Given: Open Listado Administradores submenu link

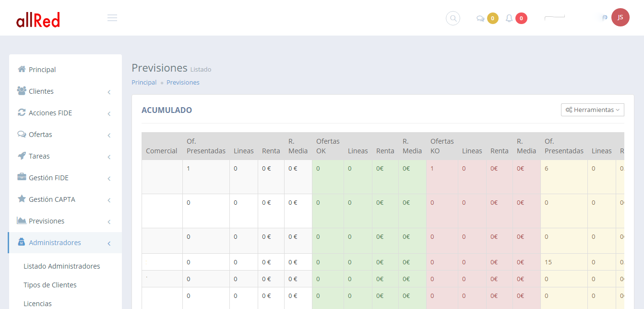Looking at the screenshot, I should pyautogui.click(x=62, y=266).
